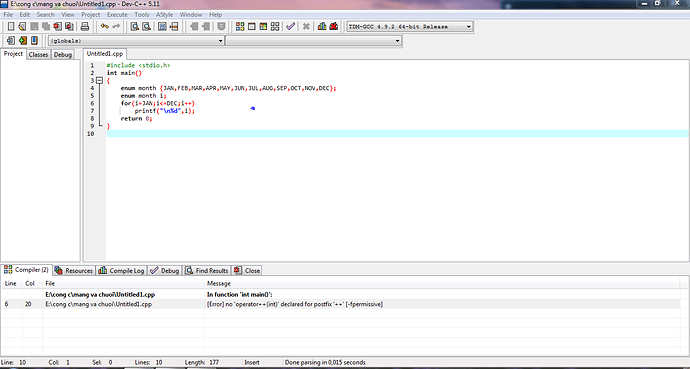Click the Debug checkmark toolbar icon
The height and width of the screenshot is (369, 690).
[290, 26]
